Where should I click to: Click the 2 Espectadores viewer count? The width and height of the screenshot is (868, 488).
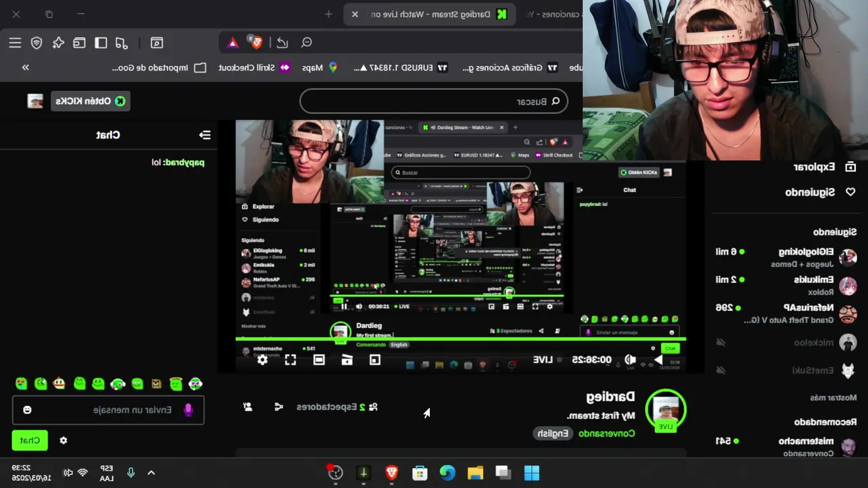coord(337,407)
